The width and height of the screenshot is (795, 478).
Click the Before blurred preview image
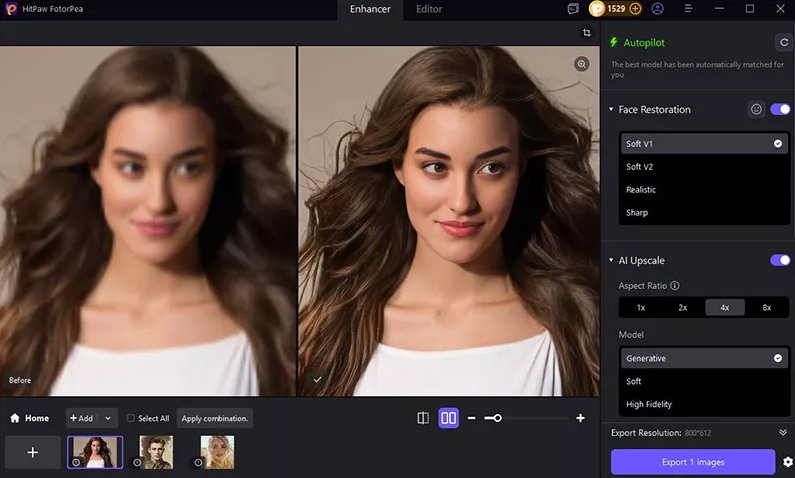pyautogui.click(x=148, y=221)
